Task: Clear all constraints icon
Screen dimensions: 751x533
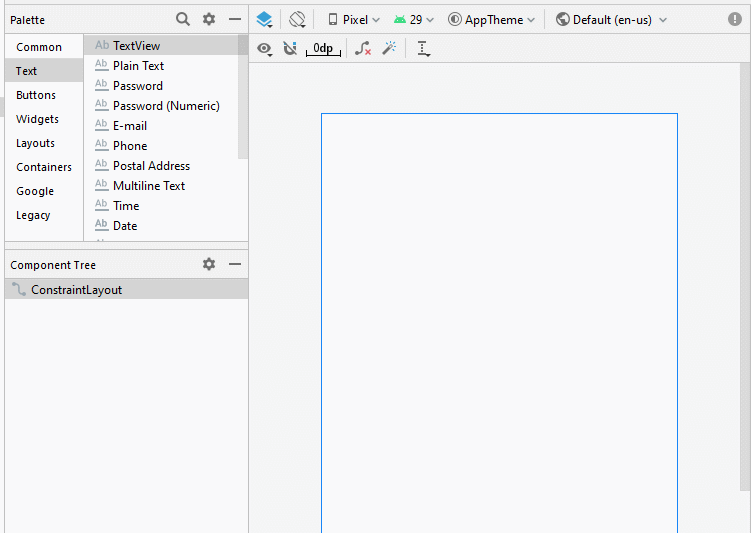Action: [363, 48]
